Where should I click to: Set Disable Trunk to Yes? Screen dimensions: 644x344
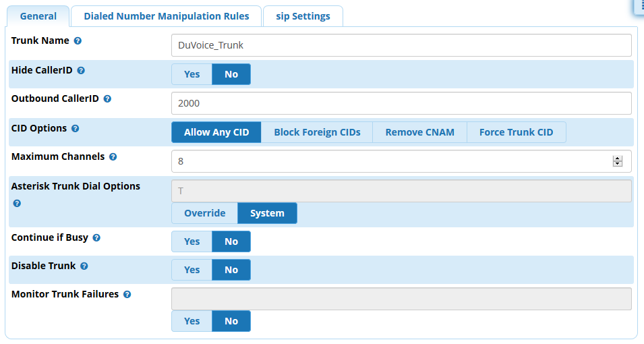click(x=192, y=270)
